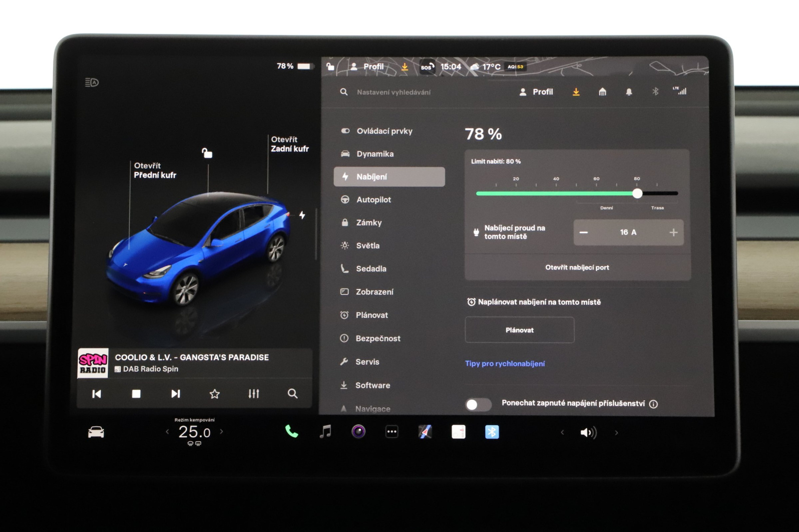Launch the dashcam camera app
The height and width of the screenshot is (532, 799).
pos(358,432)
